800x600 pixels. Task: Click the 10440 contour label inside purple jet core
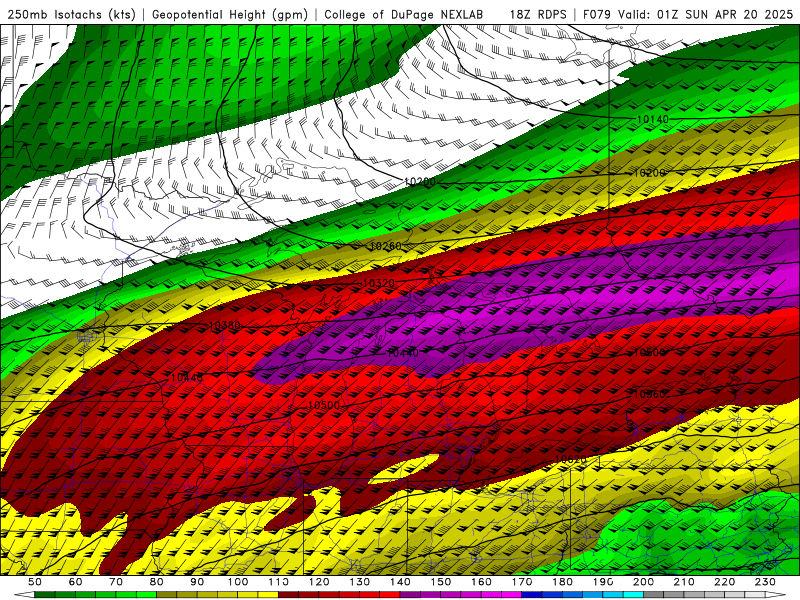point(403,353)
